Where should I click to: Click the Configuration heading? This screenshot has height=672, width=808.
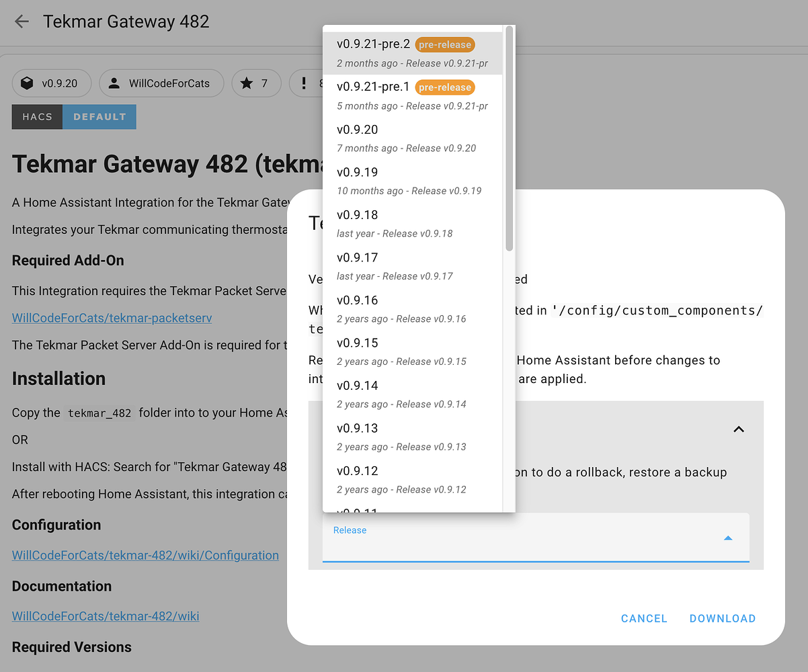tap(56, 525)
